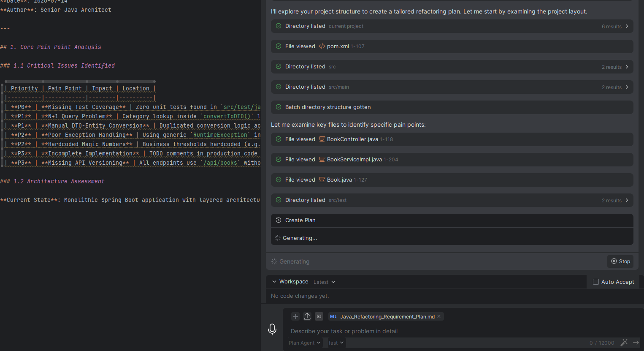Click the check icon on 'Directory listed current project'

[x=279, y=26]
